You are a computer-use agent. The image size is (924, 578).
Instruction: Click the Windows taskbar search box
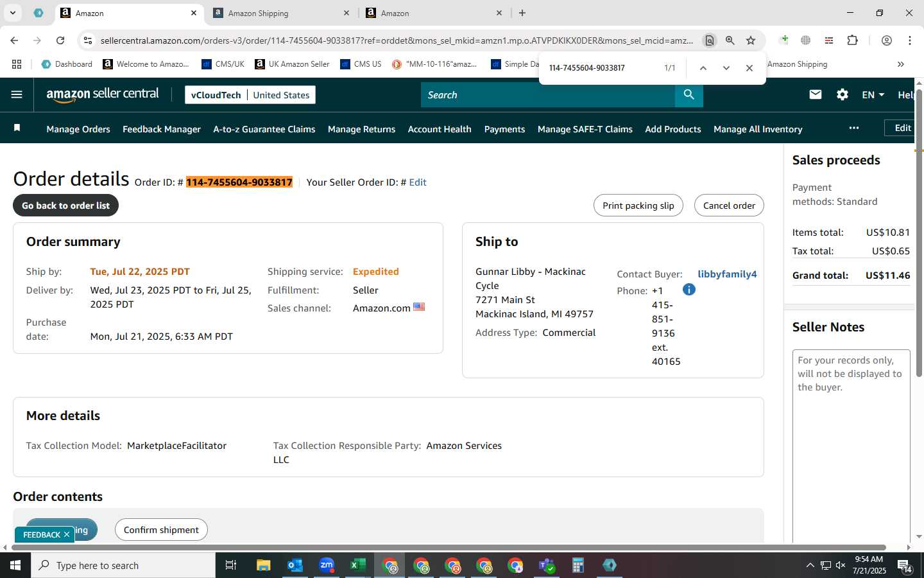(x=123, y=565)
